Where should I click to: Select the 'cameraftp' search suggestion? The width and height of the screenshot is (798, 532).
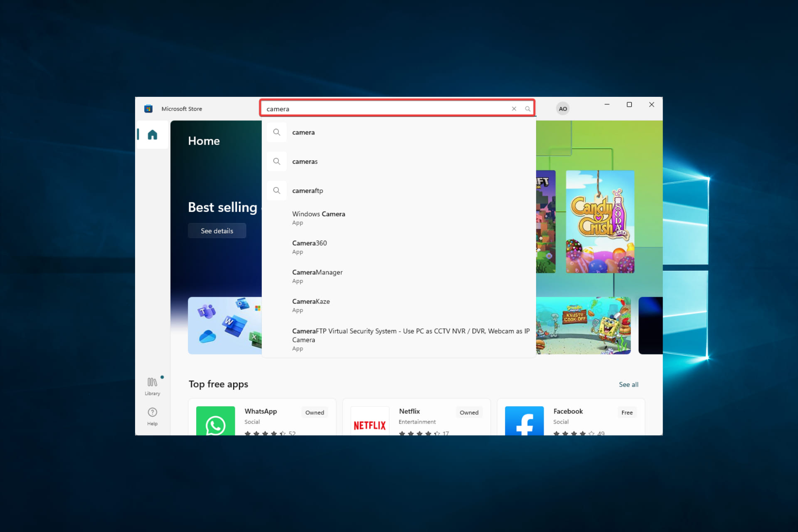[x=399, y=190]
